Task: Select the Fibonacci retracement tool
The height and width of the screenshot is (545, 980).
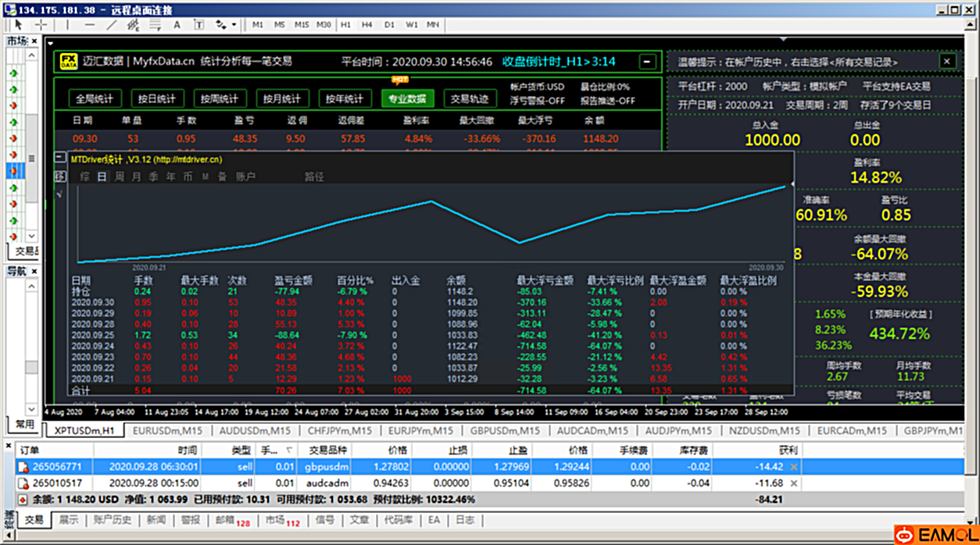Action: tap(155, 25)
